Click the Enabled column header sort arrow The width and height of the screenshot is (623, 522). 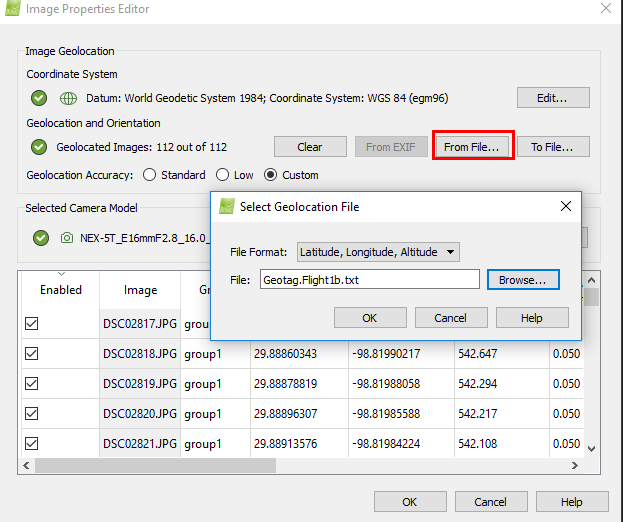(61, 273)
